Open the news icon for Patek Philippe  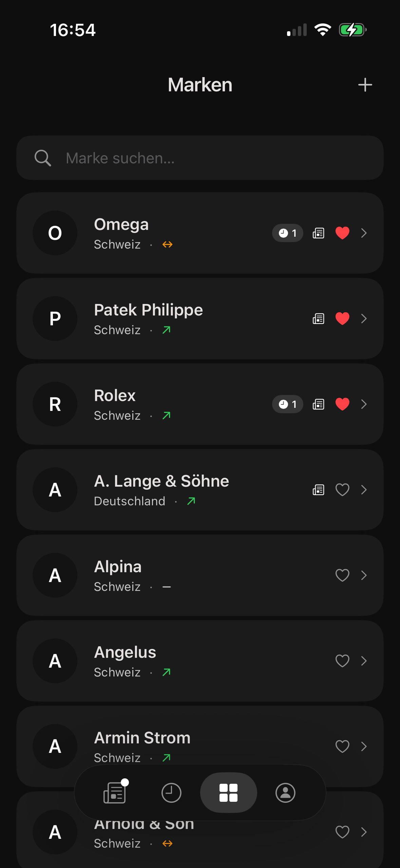point(318,319)
